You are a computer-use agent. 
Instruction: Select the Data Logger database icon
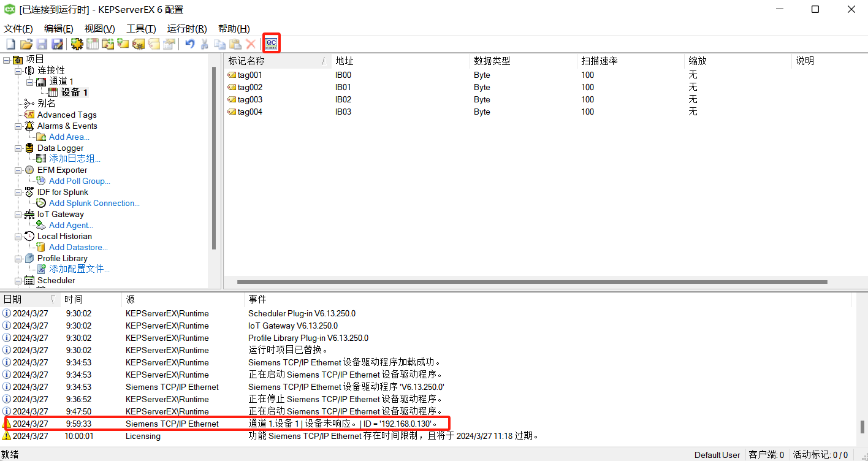coord(29,148)
